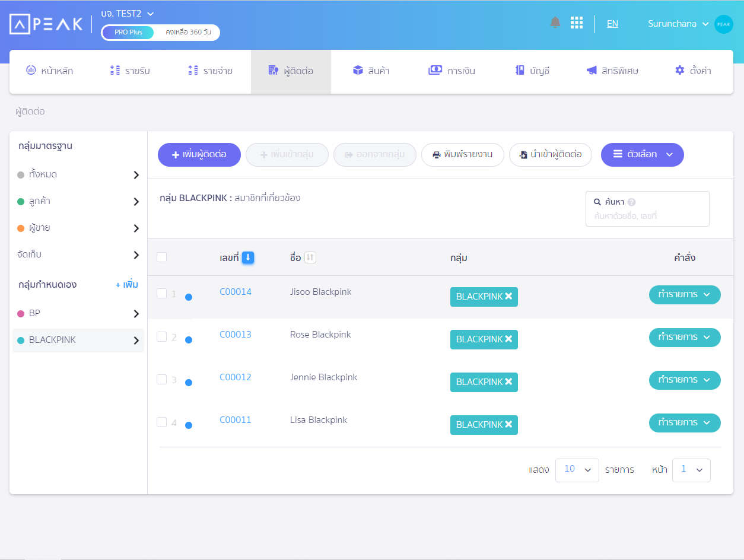
Task: Open the สิทธิพิเศษ privileges tab
Action: click(613, 71)
